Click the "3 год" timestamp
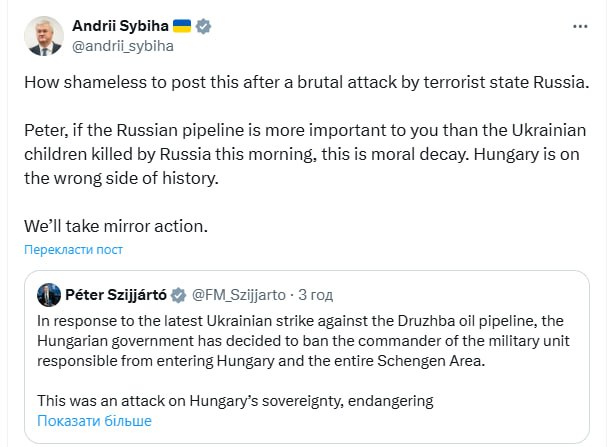 point(316,295)
